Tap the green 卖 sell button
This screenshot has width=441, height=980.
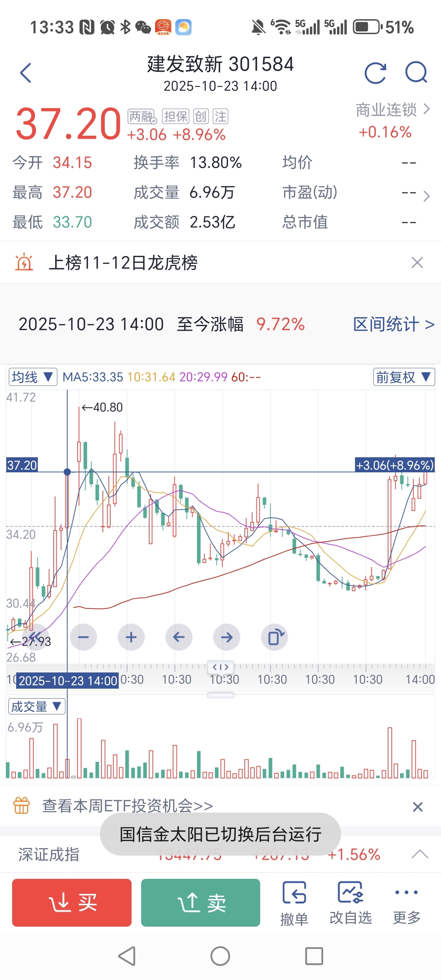(200, 902)
